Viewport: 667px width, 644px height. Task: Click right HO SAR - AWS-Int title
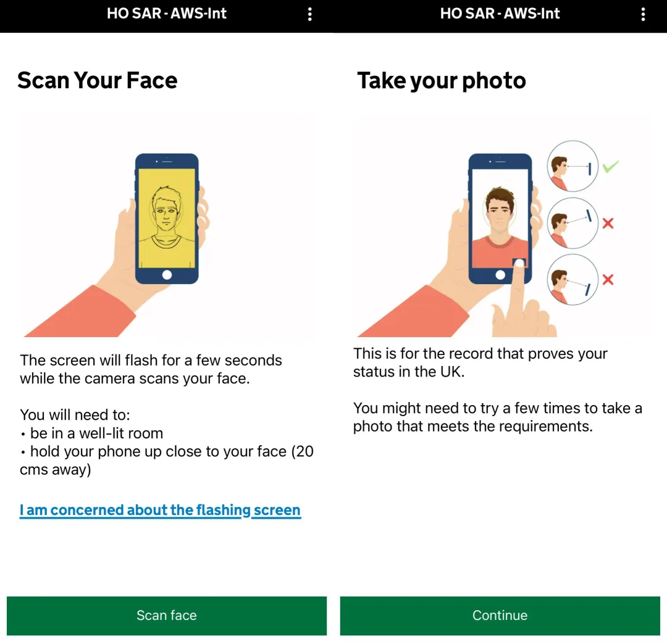click(500, 14)
